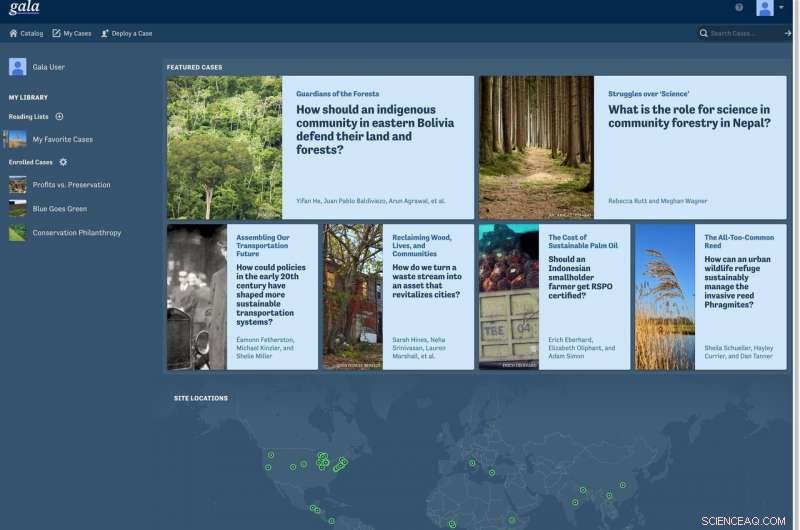Click the search magnifier icon
Screen dimensions: 800x530
(x=704, y=33)
